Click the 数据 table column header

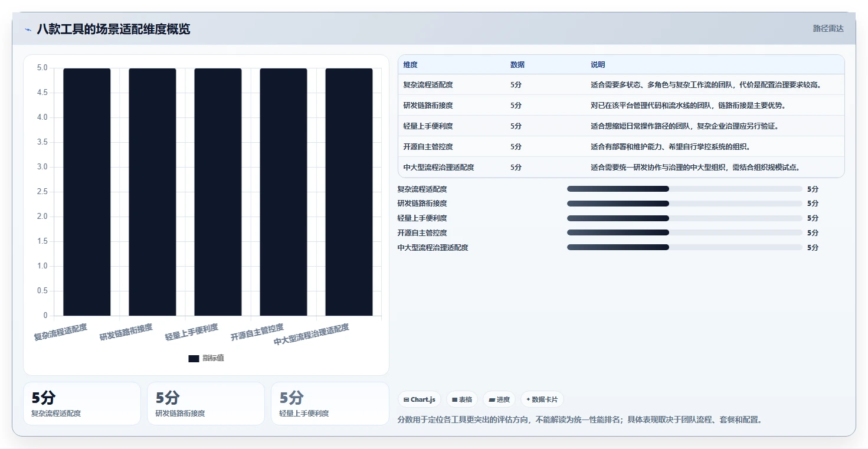pyautogui.click(x=517, y=65)
